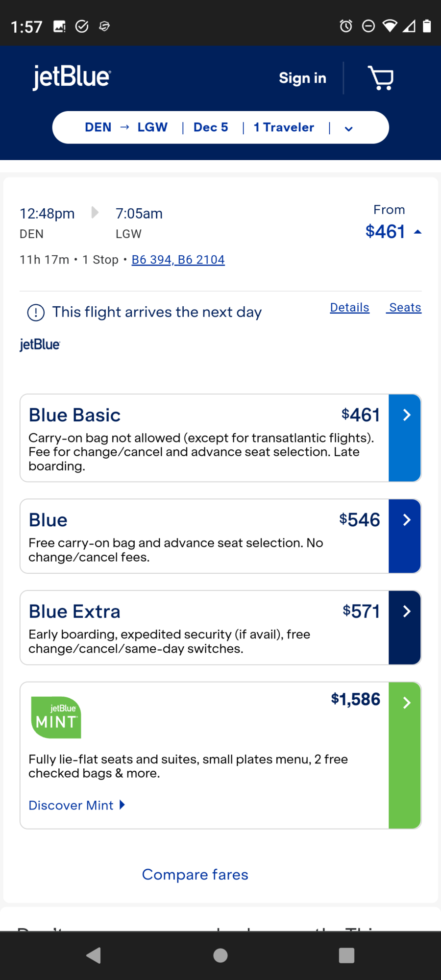
Task: Select the Blue Extra fare at $571
Action: point(405,628)
